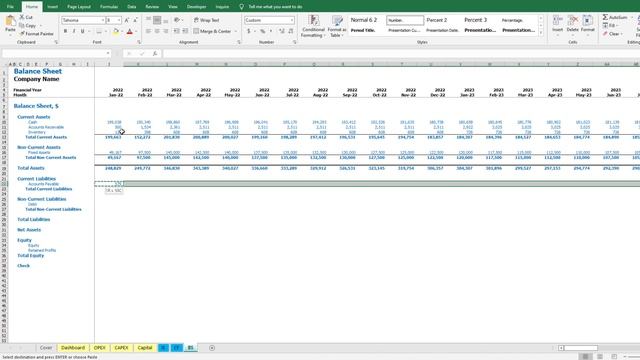
Task: Open the Dashboard sheet tab
Action: (x=73, y=348)
